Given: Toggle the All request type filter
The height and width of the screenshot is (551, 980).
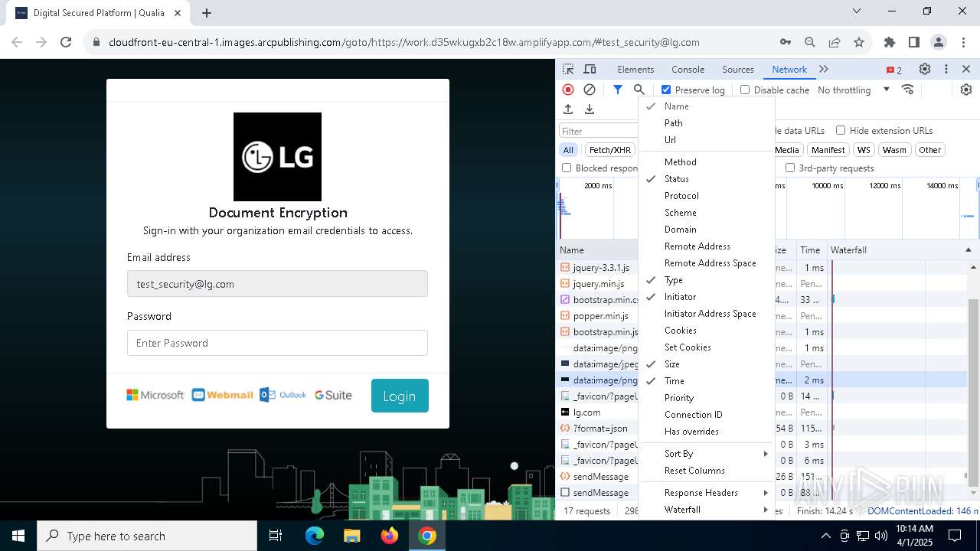Looking at the screenshot, I should [568, 150].
